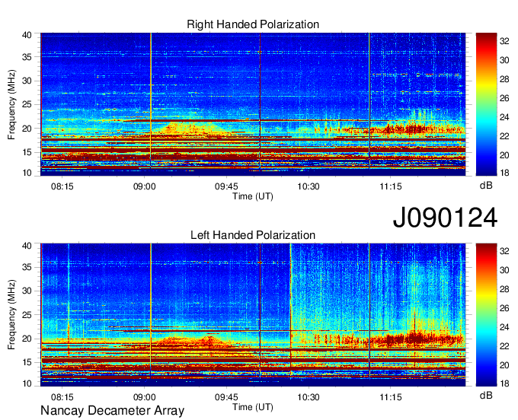
Task: Click the "30" frequency tick on Right Handed plot
Action: pos(27,81)
